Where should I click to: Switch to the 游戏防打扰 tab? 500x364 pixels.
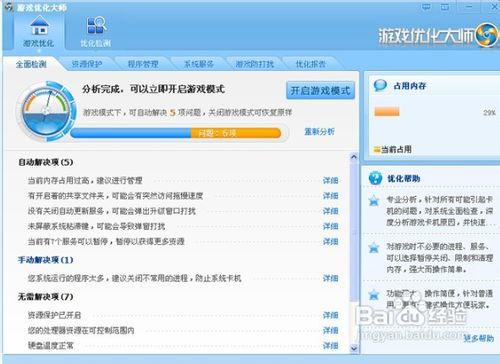point(255,64)
